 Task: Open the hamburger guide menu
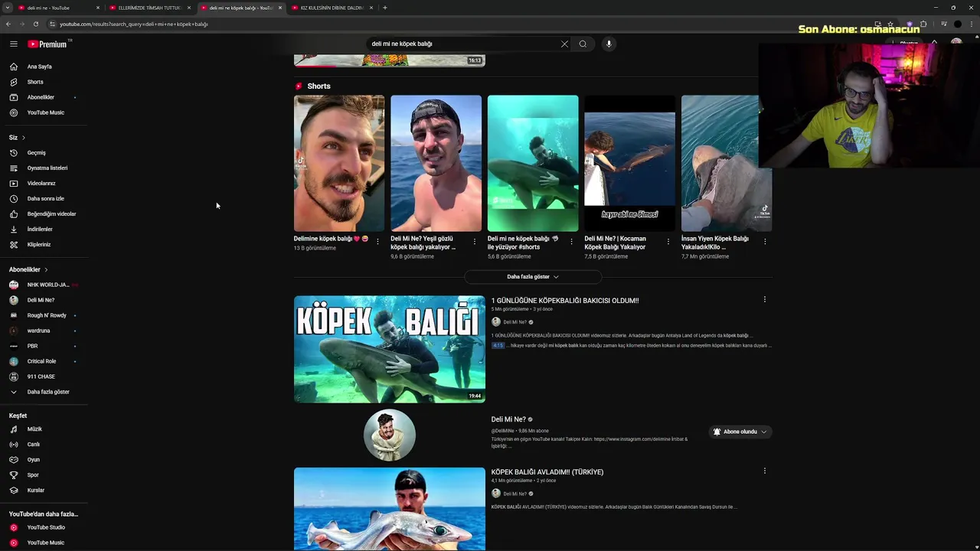(13, 44)
